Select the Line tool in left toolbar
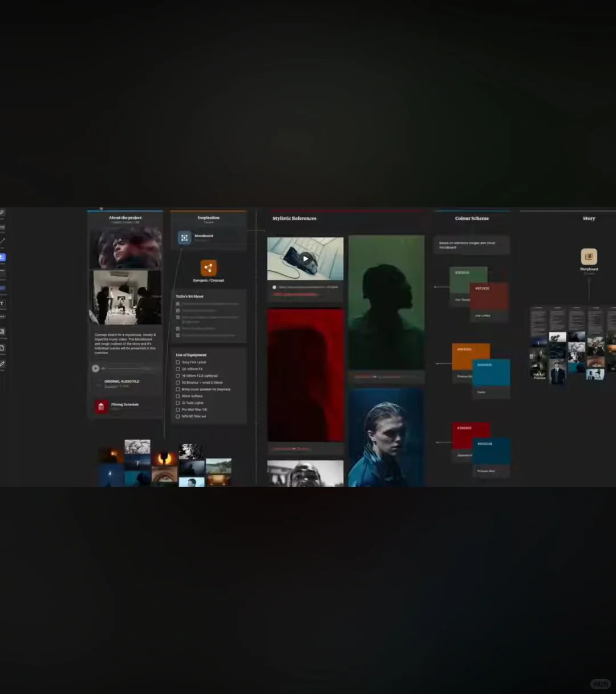 click(2, 241)
